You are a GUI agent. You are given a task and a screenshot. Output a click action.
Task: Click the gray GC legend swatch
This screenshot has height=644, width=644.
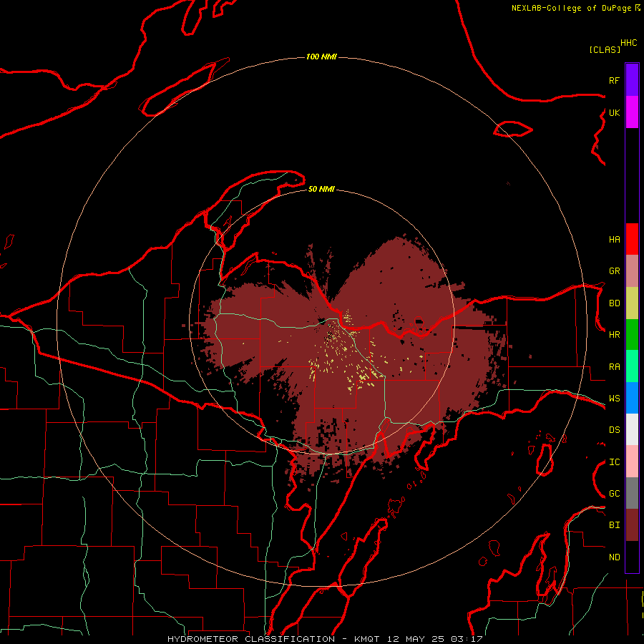[632, 493]
